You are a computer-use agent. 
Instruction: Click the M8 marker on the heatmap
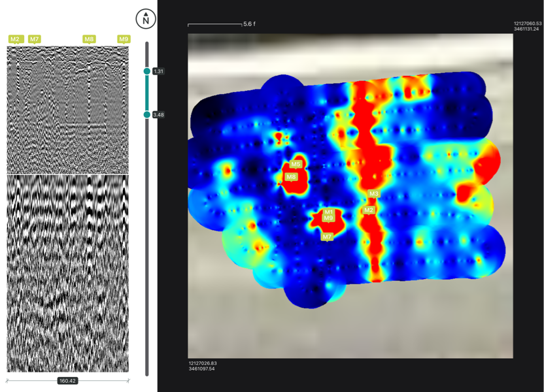292,177
